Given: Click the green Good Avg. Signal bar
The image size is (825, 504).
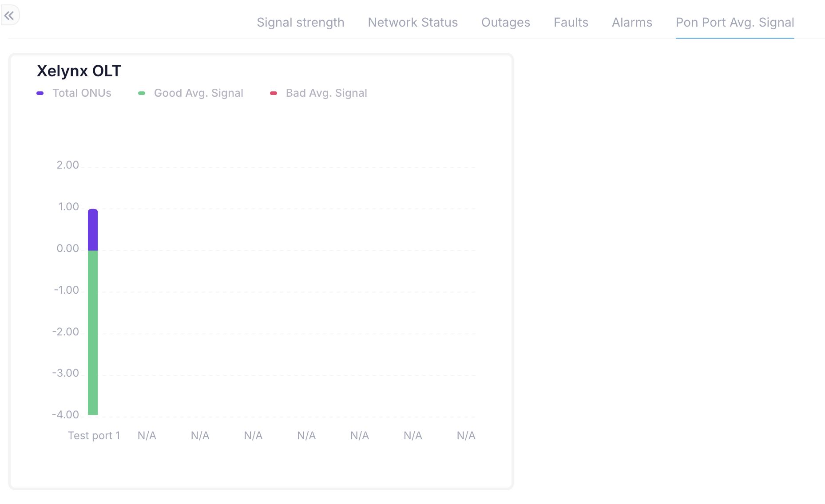Looking at the screenshot, I should click(93, 333).
